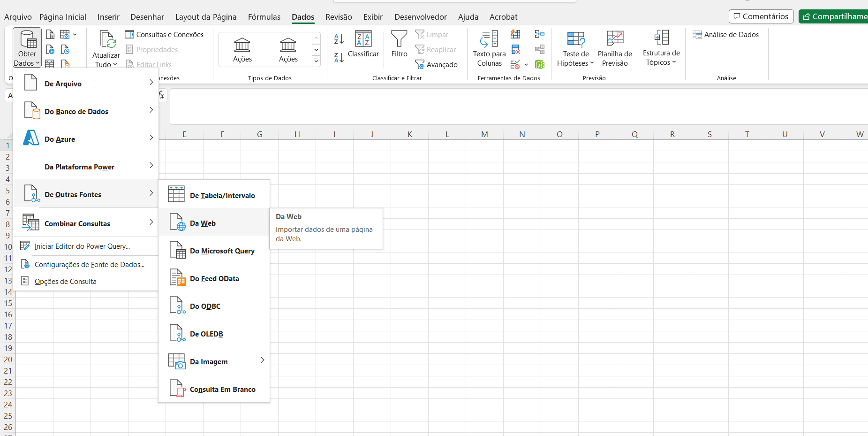
Task: Sort A to Z ascending
Action: click(x=339, y=39)
